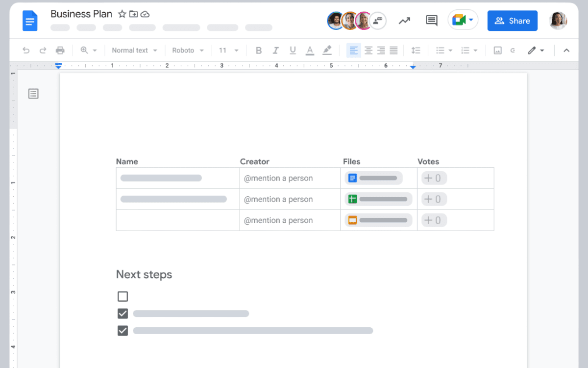Show the document outline icon
This screenshot has width=588, height=368.
coord(33,93)
